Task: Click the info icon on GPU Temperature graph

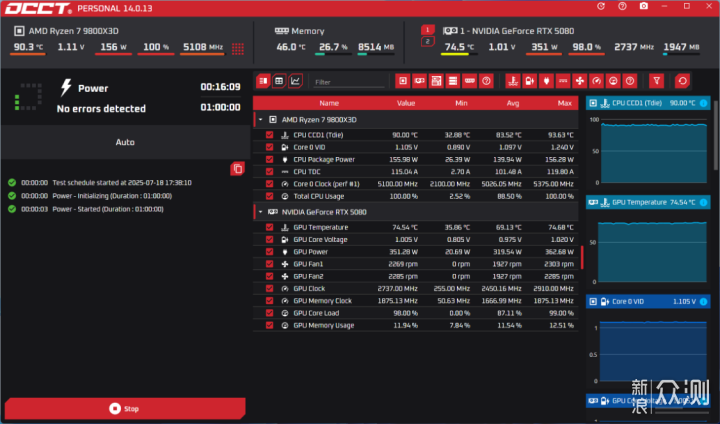Action: pyautogui.click(x=703, y=202)
